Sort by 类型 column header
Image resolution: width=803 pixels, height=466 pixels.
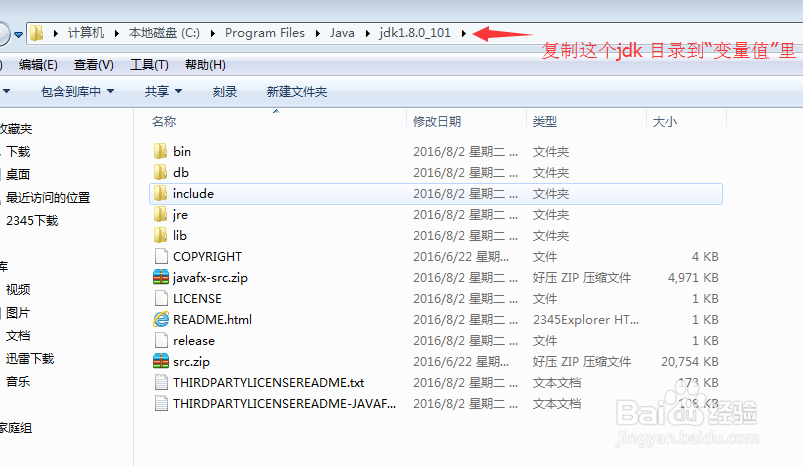(x=544, y=121)
